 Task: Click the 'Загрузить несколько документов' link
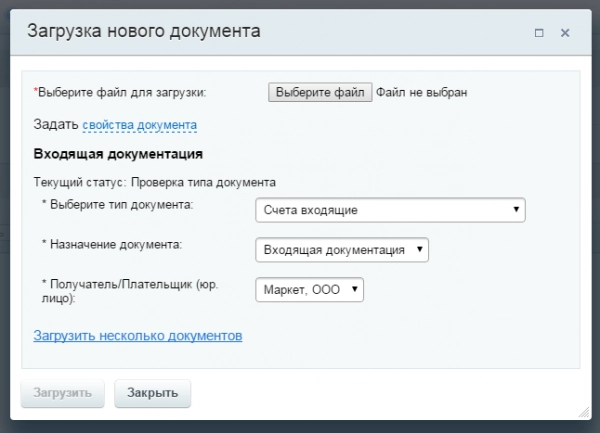[x=138, y=336]
